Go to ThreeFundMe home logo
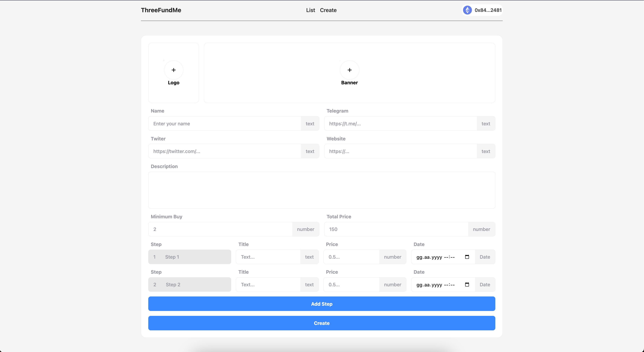 (161, 10)
